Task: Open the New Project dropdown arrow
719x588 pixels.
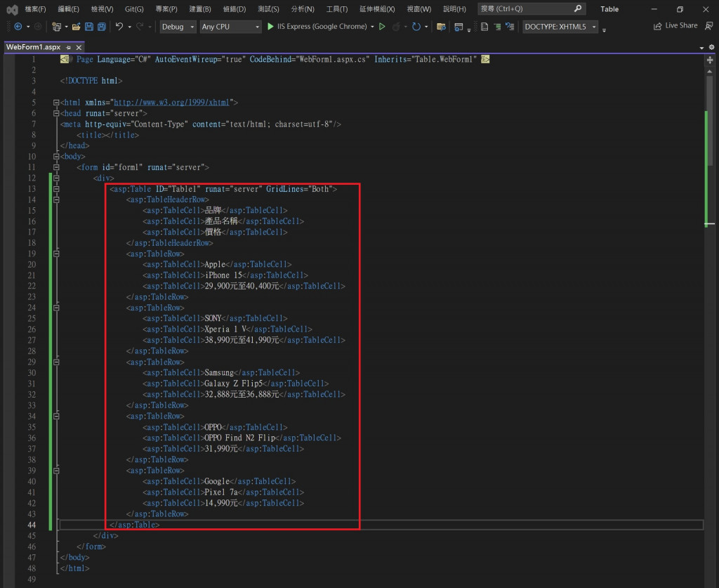Action: click(x=67, y=27)
